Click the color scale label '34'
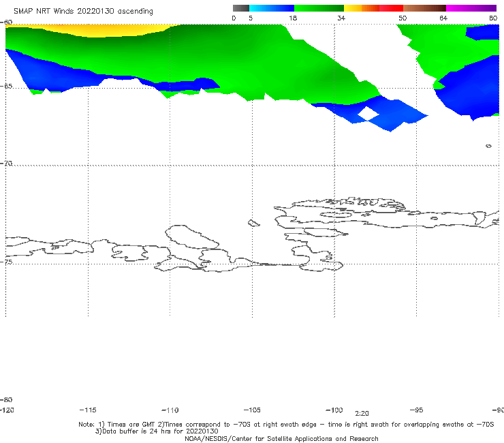504x443 pixels. (341, 18)
